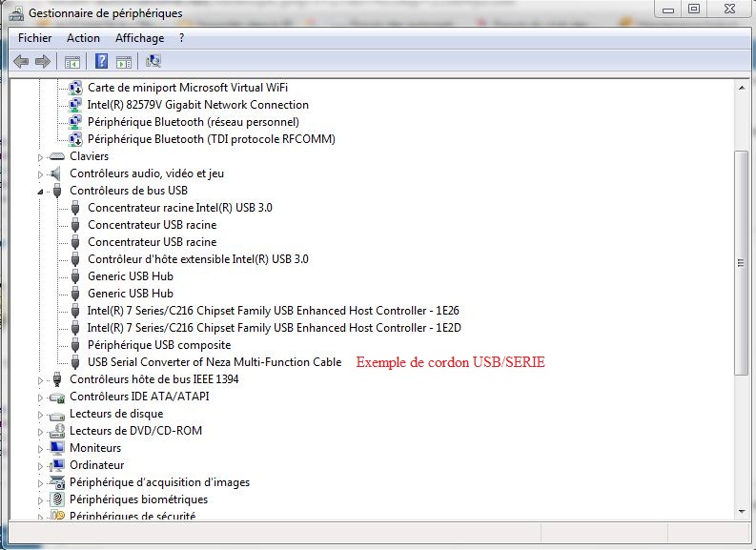
Task: Open the Action menu
Action: [x=83, y=38]
